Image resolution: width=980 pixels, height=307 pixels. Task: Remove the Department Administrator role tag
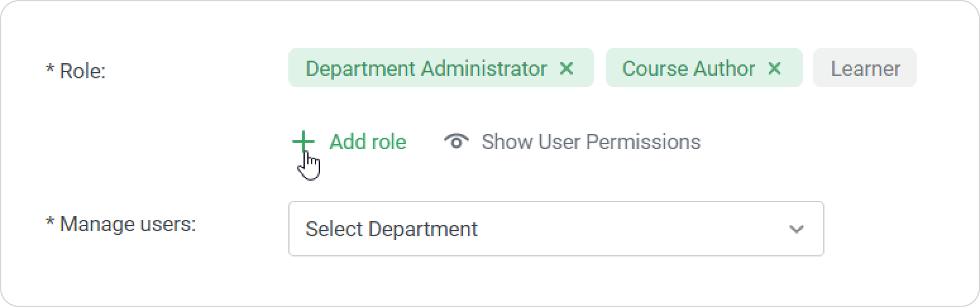point(567,68)
